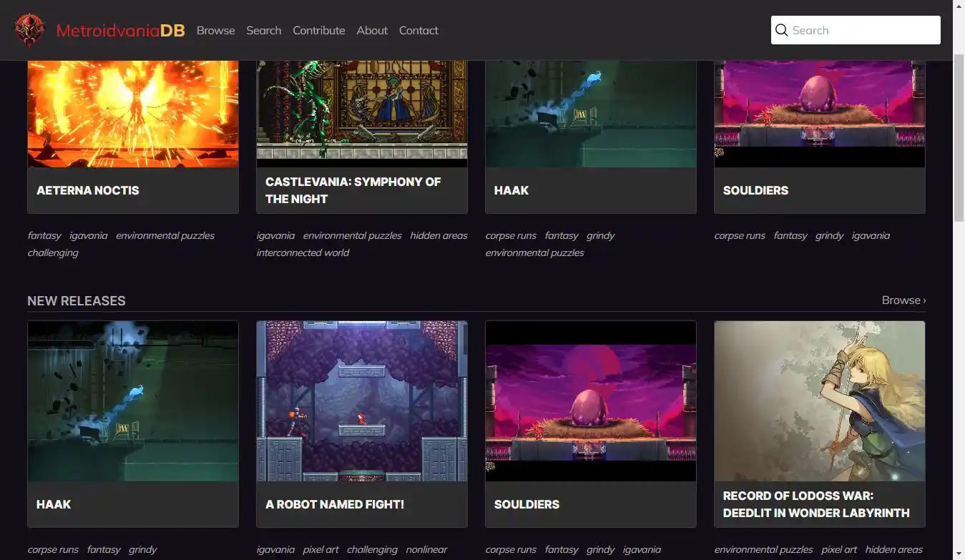Screen dimensions: 965x560
Task: Click 'challenging' tag under A Robot Named Fight!
Action: pyautogui.click(x=372, y=549)
